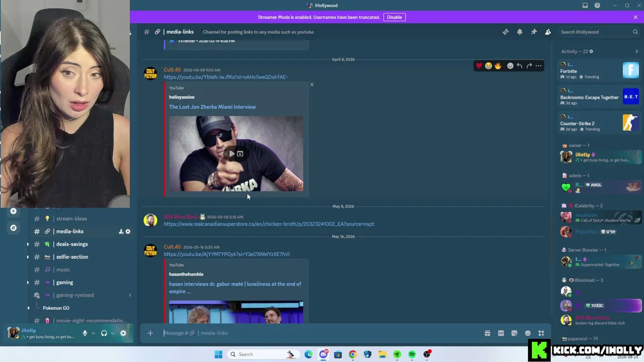Open the Help icon in title bar
The image size is (644, 362).
click(x=597, y=6)
